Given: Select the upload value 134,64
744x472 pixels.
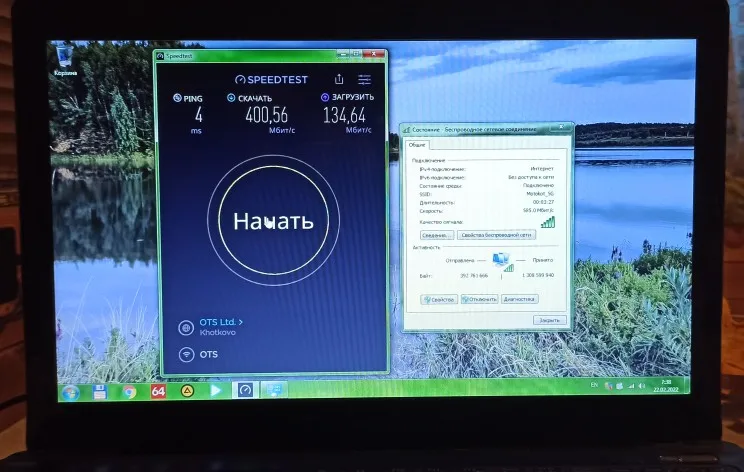Looking at the screenshot, I should point(344,115).
